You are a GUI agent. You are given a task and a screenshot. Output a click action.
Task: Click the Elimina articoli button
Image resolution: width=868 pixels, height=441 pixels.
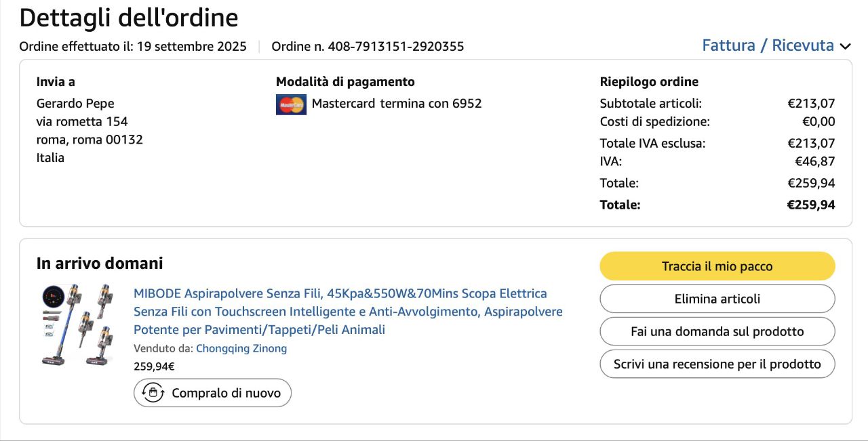pos(717,299)
